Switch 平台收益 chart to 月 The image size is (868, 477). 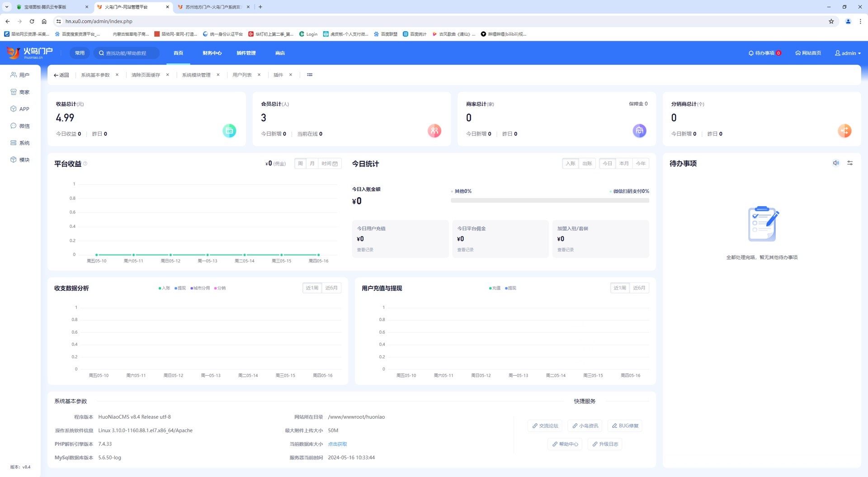(x=312, y=164)
